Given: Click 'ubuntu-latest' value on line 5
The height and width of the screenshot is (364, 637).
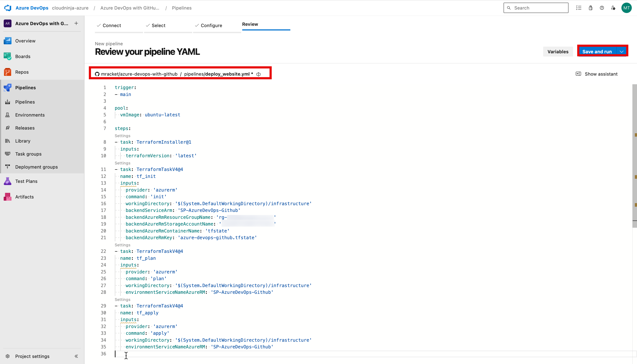Looking at the screenshot, I should 162,115.
